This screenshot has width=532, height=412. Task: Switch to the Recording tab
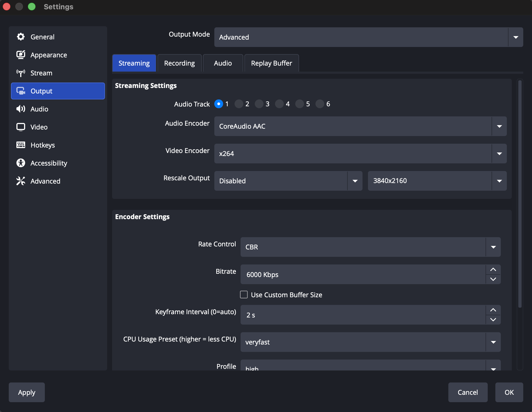point(180,63)
